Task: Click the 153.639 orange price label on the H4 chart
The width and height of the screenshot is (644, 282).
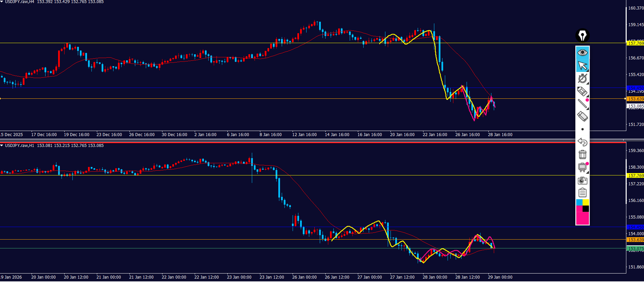Action: pos(635,99)
